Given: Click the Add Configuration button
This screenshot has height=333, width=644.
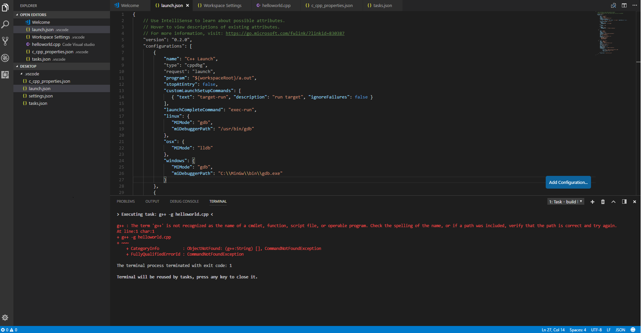Looking at the screenshot, I should tap(568, 182).
